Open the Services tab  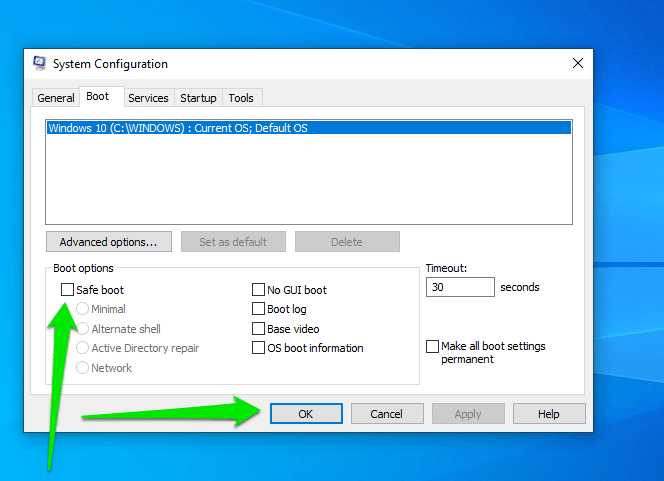point(148,98)
